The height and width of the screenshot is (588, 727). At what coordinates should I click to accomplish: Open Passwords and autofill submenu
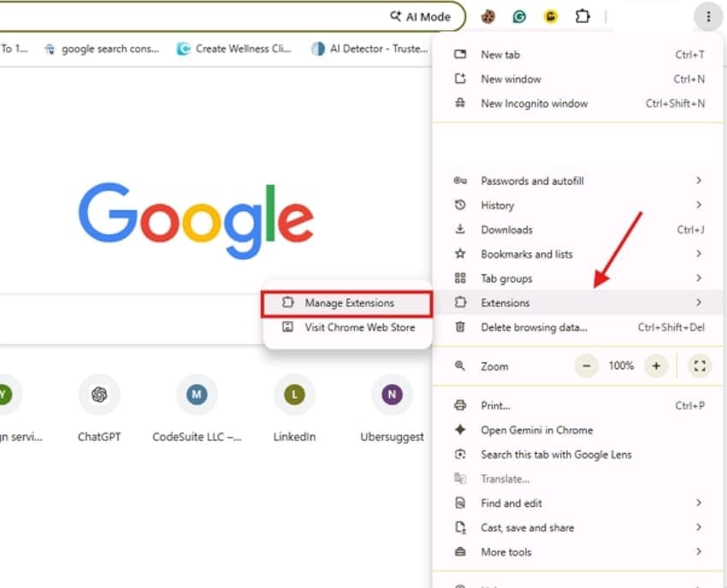click(577, 180)
